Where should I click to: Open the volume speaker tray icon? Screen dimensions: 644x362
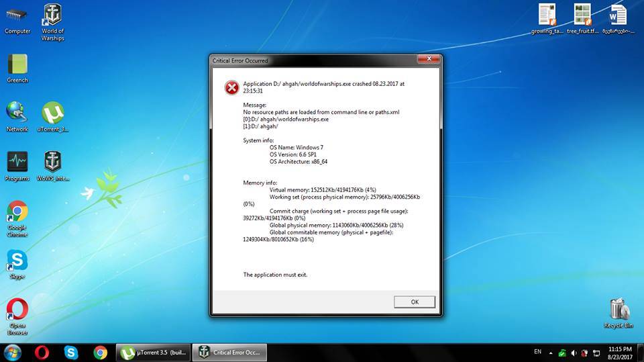(x=574, y=353)
